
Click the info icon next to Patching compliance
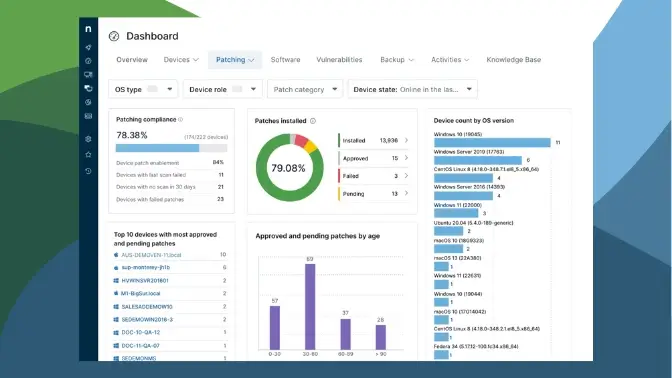pyautogui.click(x=180, y=120)
